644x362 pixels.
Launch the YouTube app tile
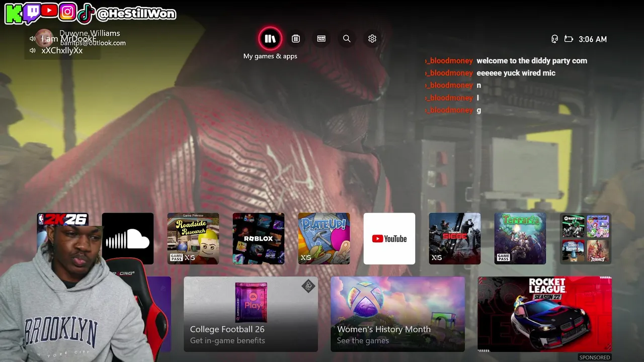click(389, 238)
